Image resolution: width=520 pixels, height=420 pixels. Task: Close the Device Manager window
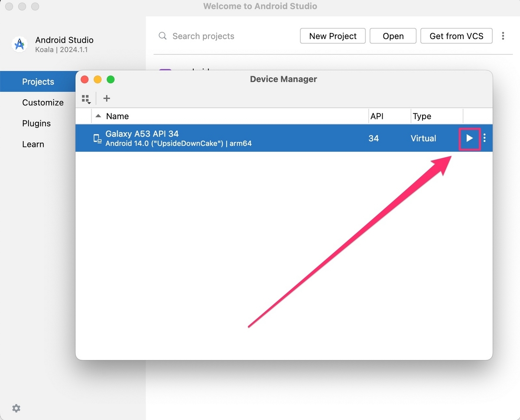tap(85, 79)
